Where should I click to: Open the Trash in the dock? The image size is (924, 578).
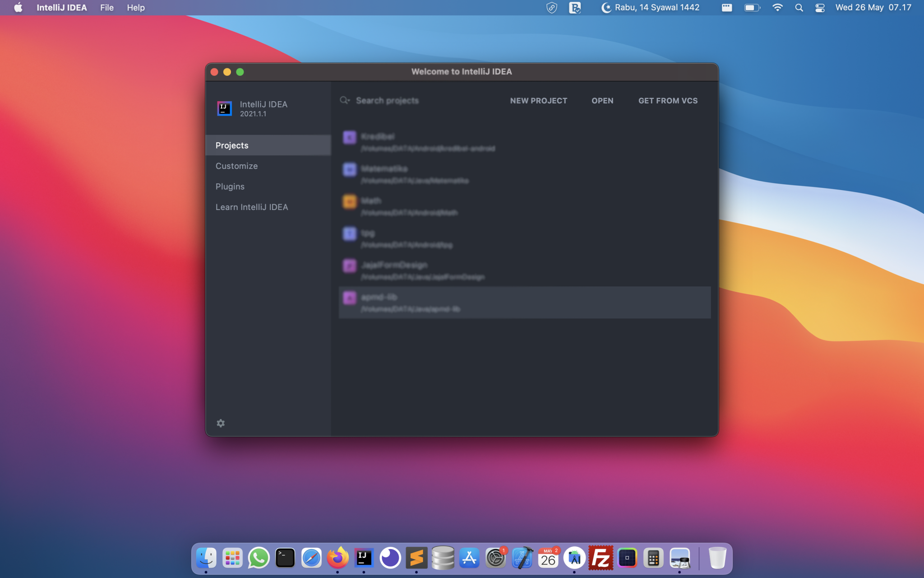click(x=717, y=558)
